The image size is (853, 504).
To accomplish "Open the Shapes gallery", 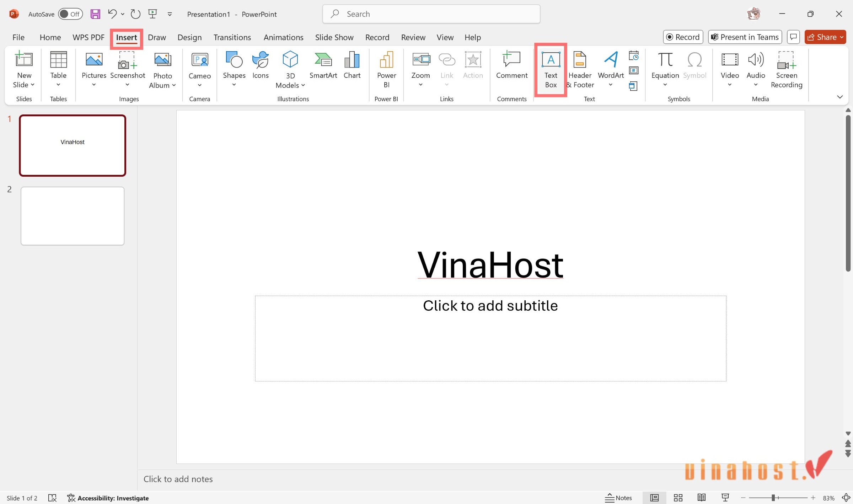I will 234,69.
